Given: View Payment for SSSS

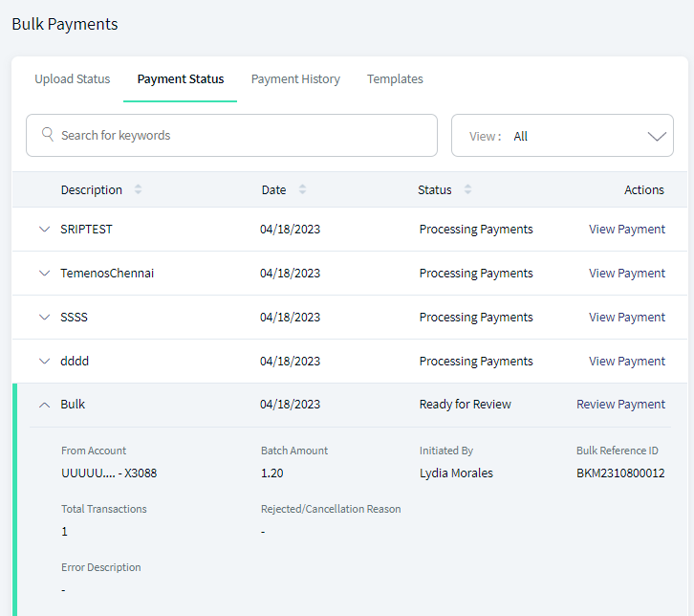Looking at the screenshot, I should click(627, 317).
